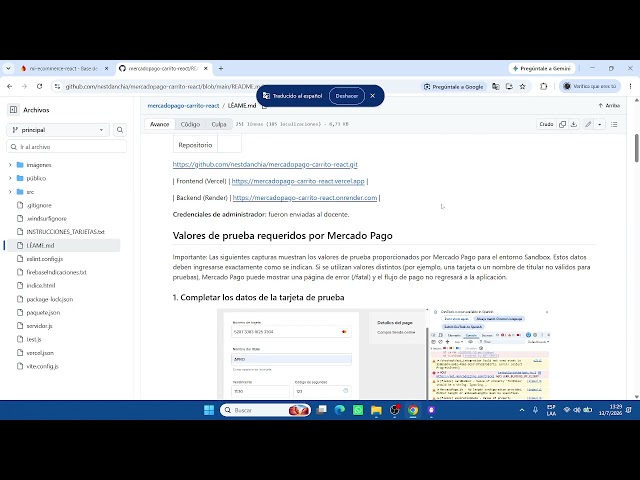
Task: Open the Vercel frontend link
Action: coord(298,181)
